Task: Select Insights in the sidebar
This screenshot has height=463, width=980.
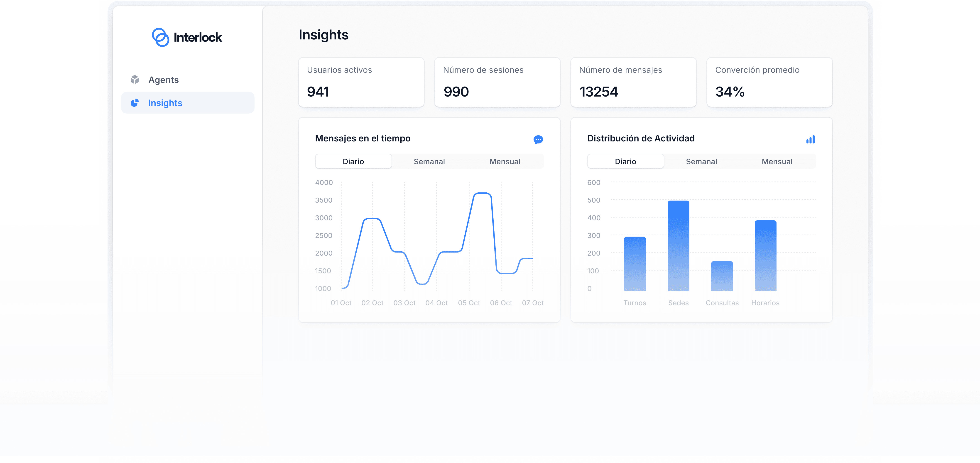Action: pyautogui.click(x=165, y=103)
